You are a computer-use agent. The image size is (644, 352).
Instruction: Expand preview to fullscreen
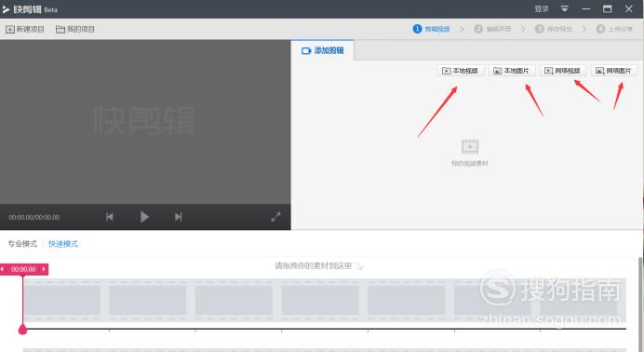pos(275,217)
